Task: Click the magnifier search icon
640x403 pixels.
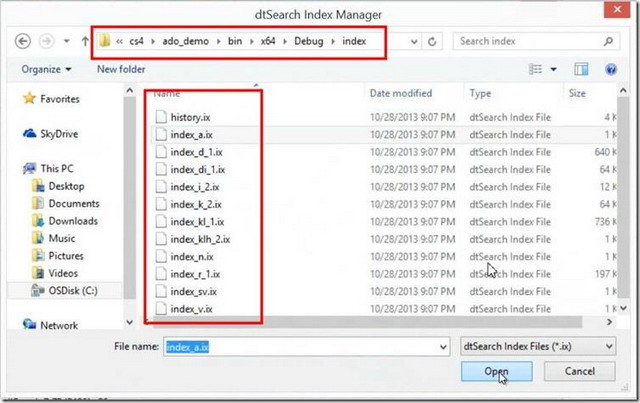Action: pos(608,41)
